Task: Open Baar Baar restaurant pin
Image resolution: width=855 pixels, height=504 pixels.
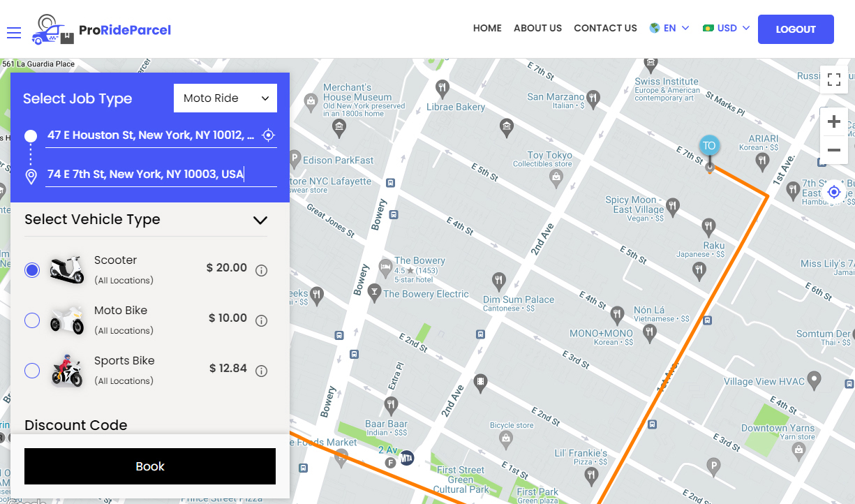Action: tap(391, 404)
